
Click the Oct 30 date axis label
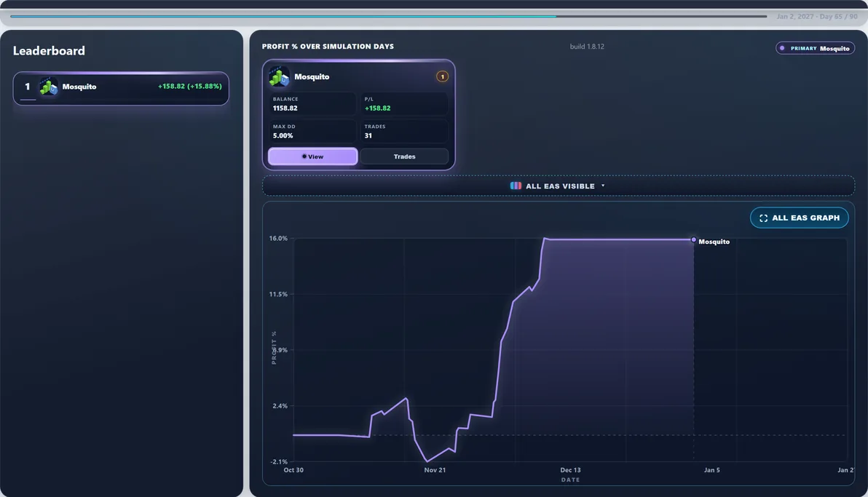tap(293, 470)
